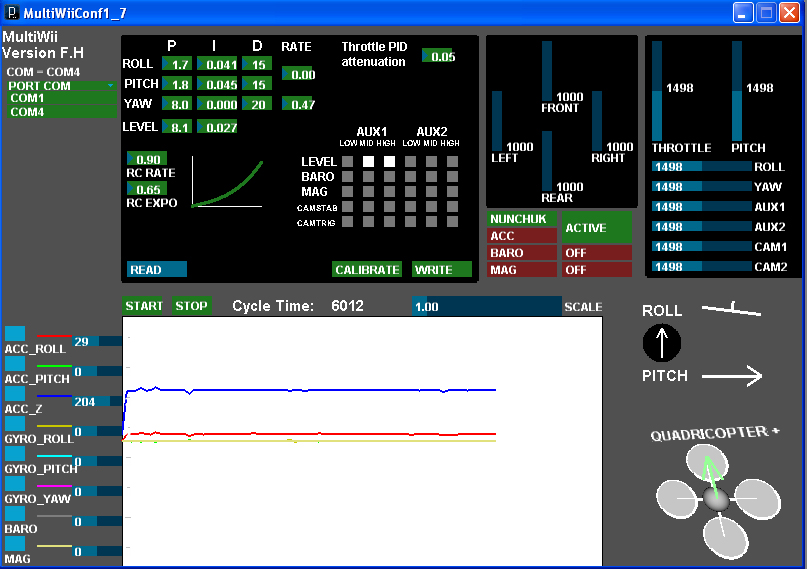This screenshot has height=569, width=807.
Task: Start the sensor graph with START
Action: pos(143,306)
